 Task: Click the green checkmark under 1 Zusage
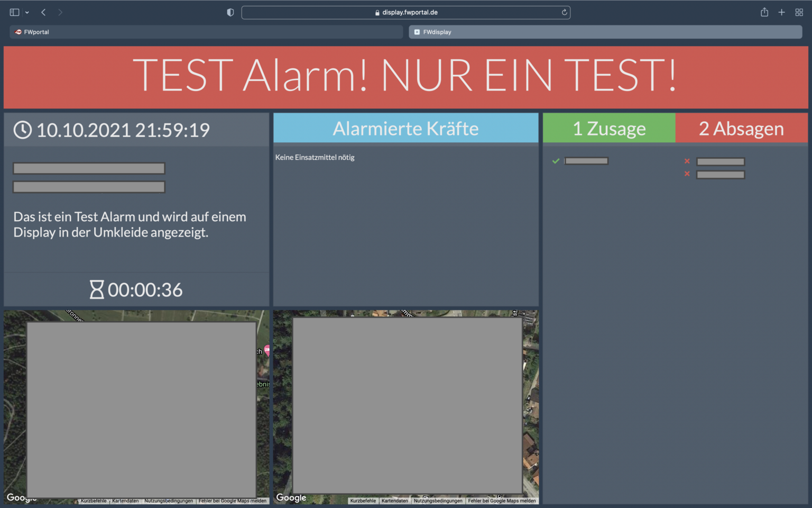556,161
